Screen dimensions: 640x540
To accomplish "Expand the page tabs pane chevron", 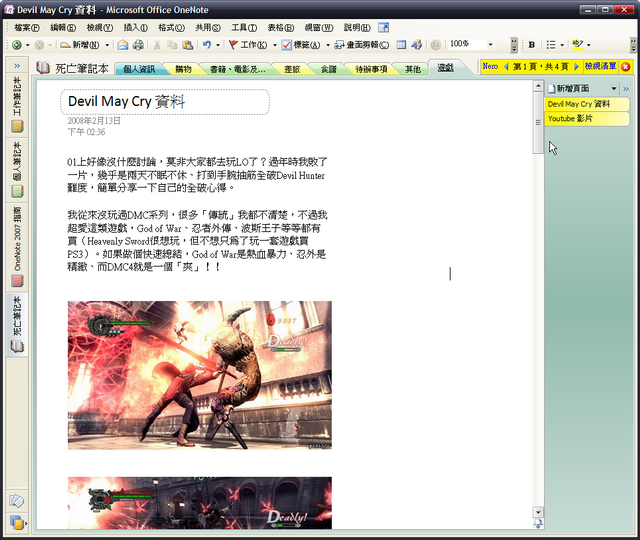I will (x=626, y=89).
